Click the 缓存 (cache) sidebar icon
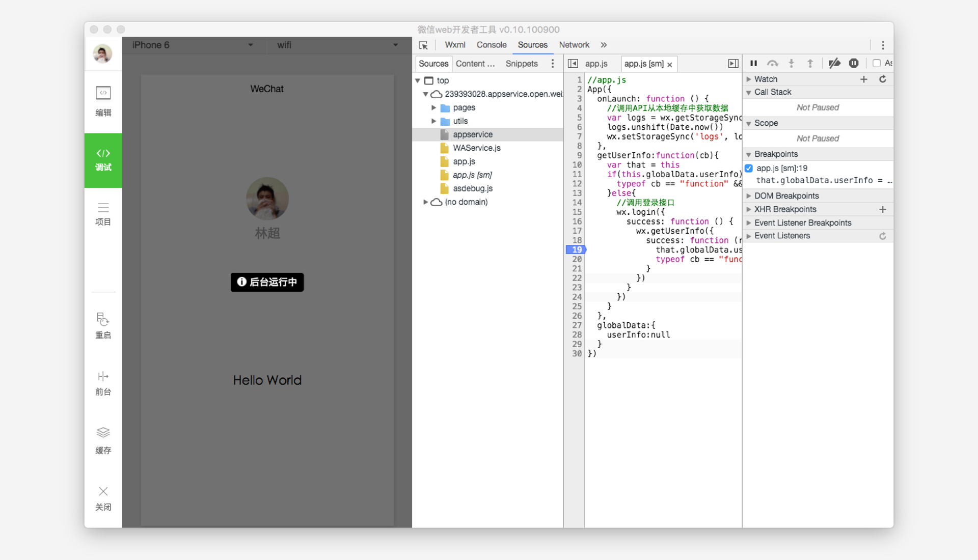 [x=103, y=440]
